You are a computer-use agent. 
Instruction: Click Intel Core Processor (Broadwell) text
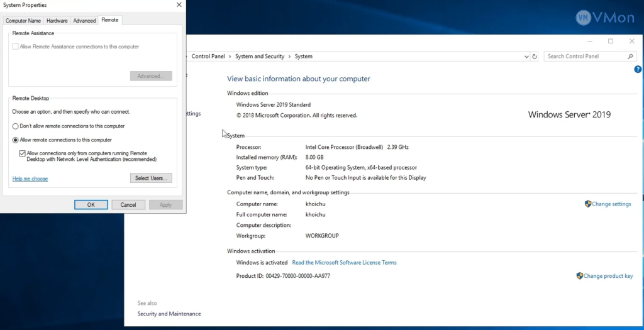(x=344, y=147)
